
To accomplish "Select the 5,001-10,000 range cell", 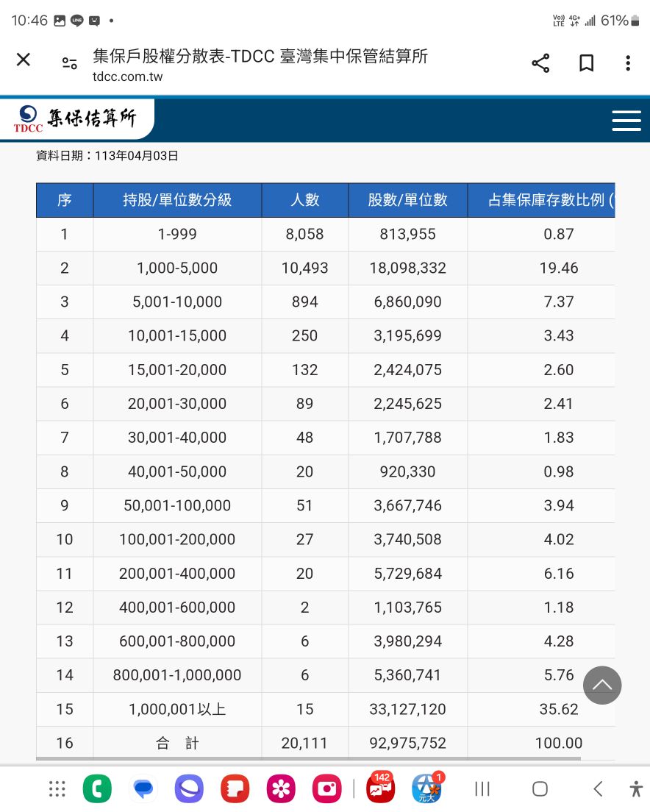I will pos(177,302).
